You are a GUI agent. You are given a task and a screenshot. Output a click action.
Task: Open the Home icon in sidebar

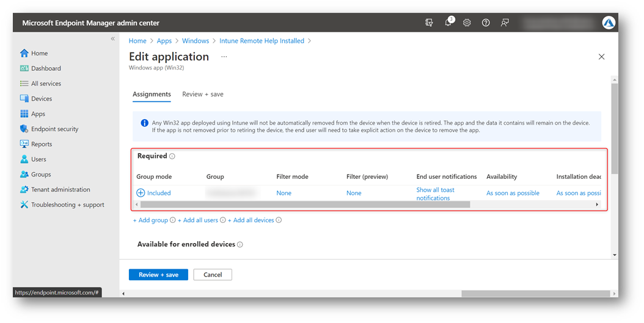[x=24, y=53]
